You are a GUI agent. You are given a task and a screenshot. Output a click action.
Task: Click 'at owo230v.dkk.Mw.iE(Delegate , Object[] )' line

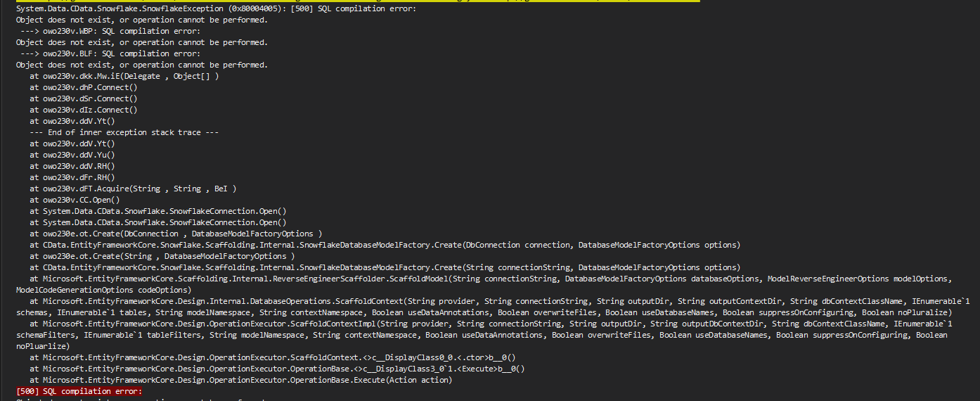coord(124,76)
